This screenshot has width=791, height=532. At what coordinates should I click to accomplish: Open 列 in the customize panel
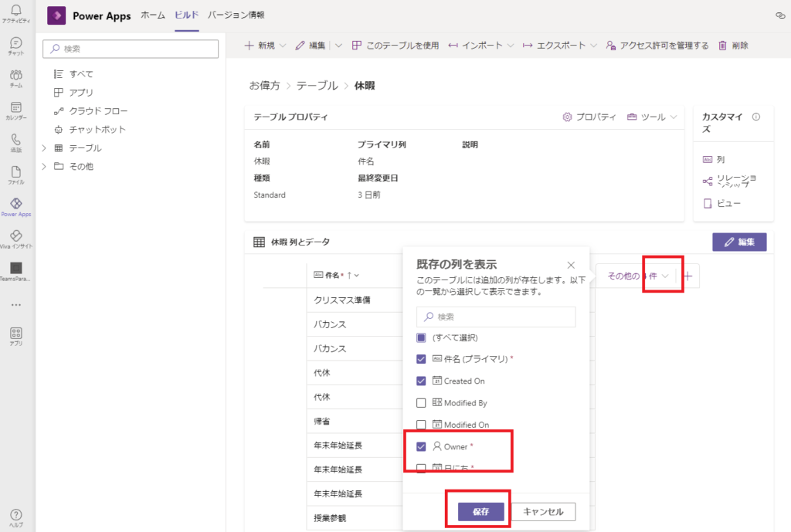(714, 159)
